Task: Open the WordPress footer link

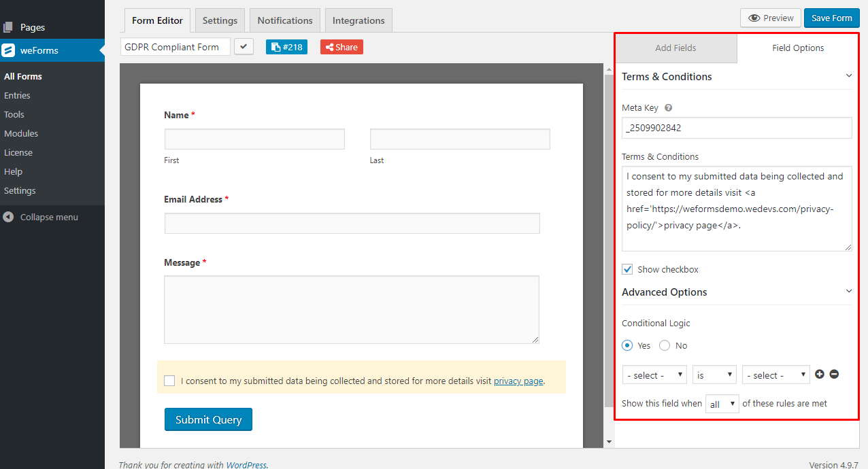Action: click(246, 465)
